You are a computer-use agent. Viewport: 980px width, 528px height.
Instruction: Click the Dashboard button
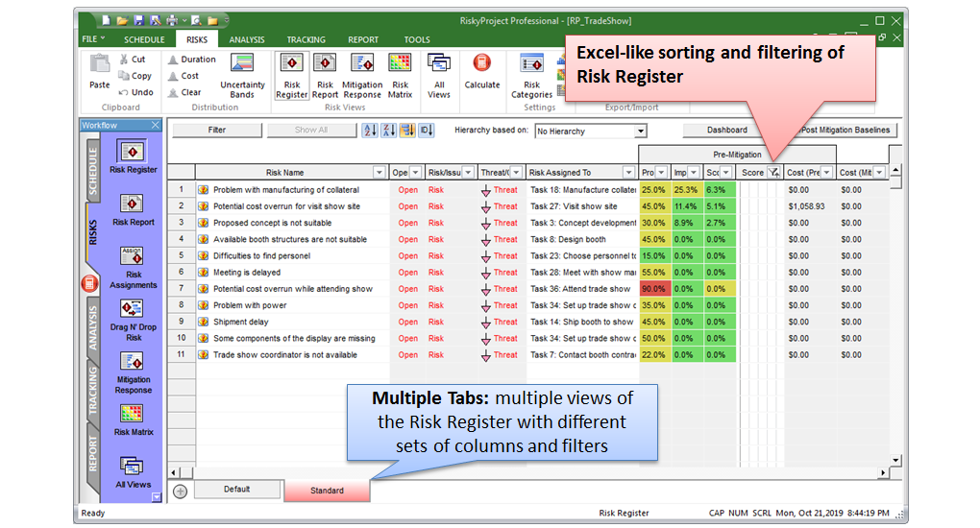click(727, 130)
